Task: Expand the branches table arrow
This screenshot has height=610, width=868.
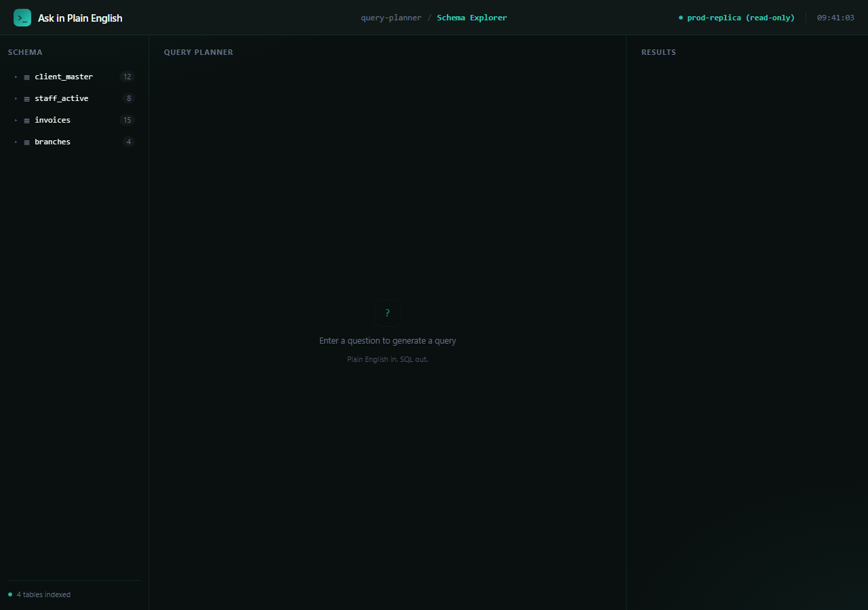Action: pos(16,142)
